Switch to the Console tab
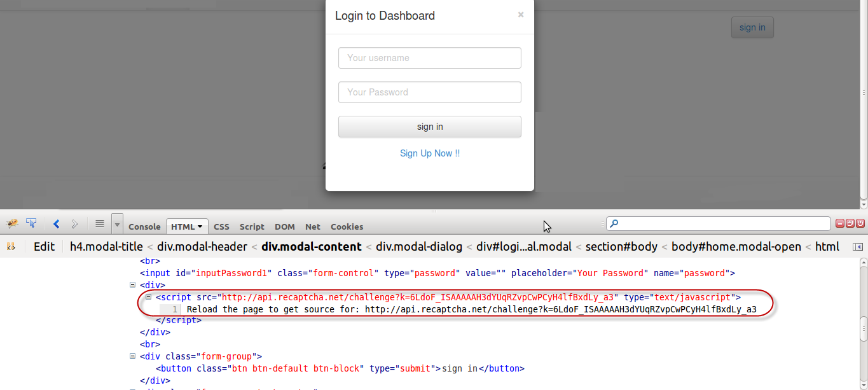 pos(144,226)
